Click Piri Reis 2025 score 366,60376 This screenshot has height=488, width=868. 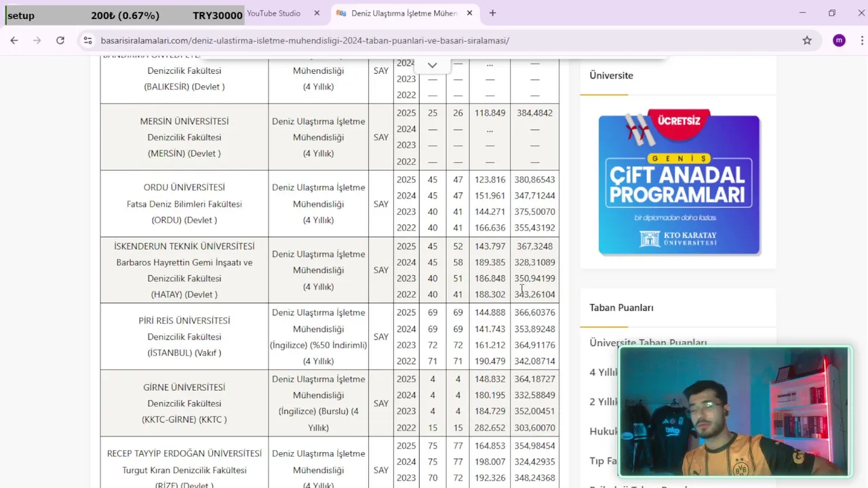pos(534,312)
